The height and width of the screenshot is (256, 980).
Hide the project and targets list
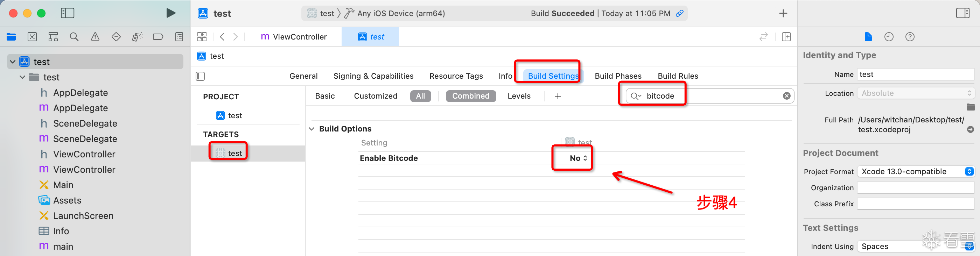(200, 76)
